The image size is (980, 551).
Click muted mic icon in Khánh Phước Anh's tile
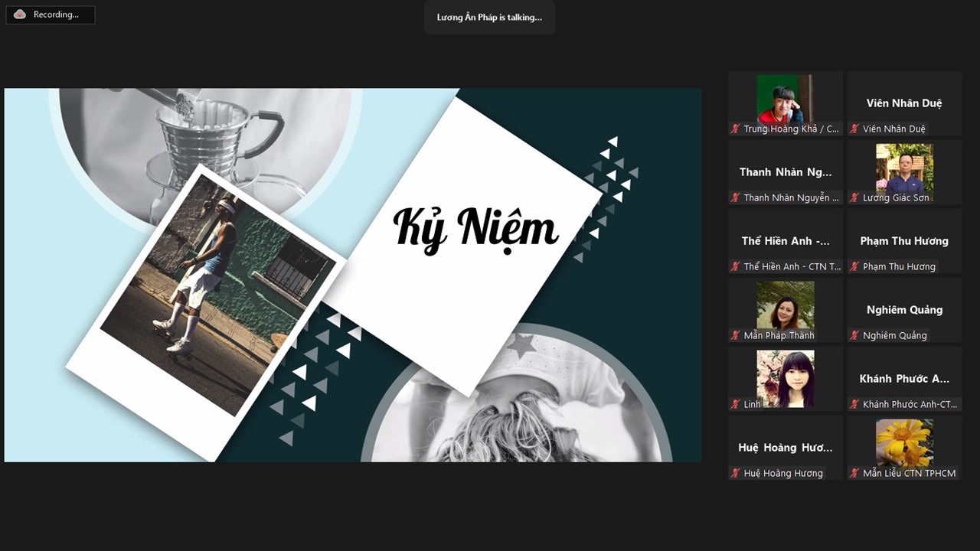click(x=854, y=404)
